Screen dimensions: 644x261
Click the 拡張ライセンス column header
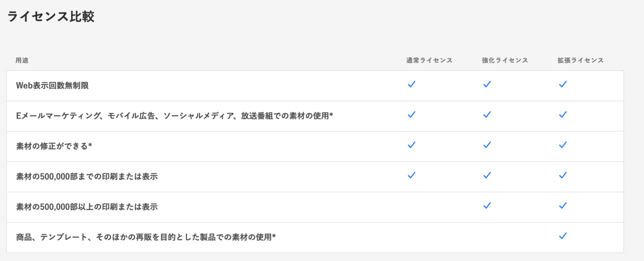click(580, 60)
